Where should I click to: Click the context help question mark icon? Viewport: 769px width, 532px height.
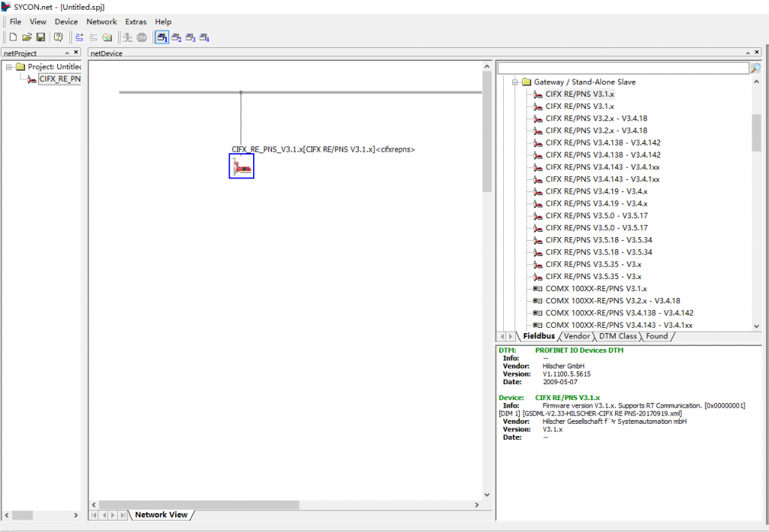pyautogui.click(x=59, y=37)
